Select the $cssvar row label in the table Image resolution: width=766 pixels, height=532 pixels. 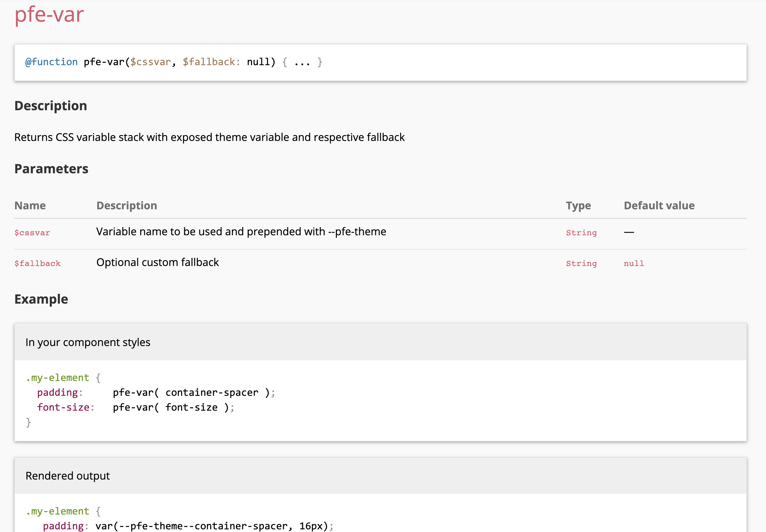click(32, 232)
